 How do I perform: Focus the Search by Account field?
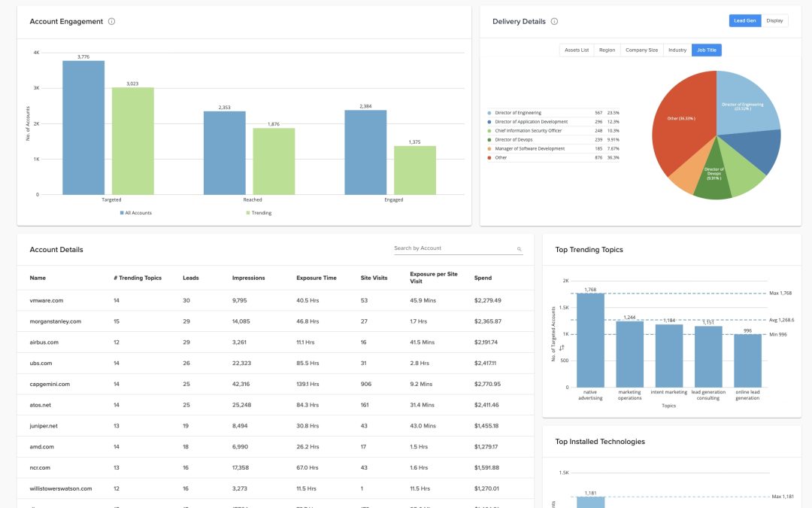click(x=459, y=249)
